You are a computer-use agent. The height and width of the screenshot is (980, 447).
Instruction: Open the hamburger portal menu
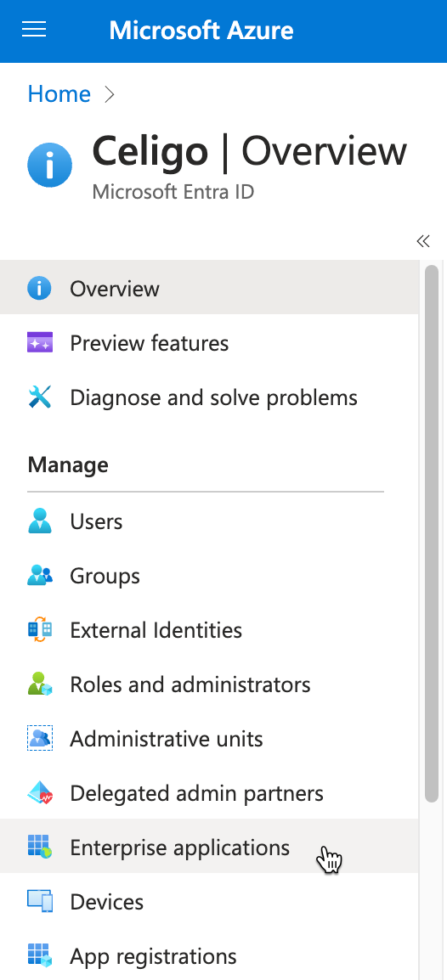coord(34,30)
